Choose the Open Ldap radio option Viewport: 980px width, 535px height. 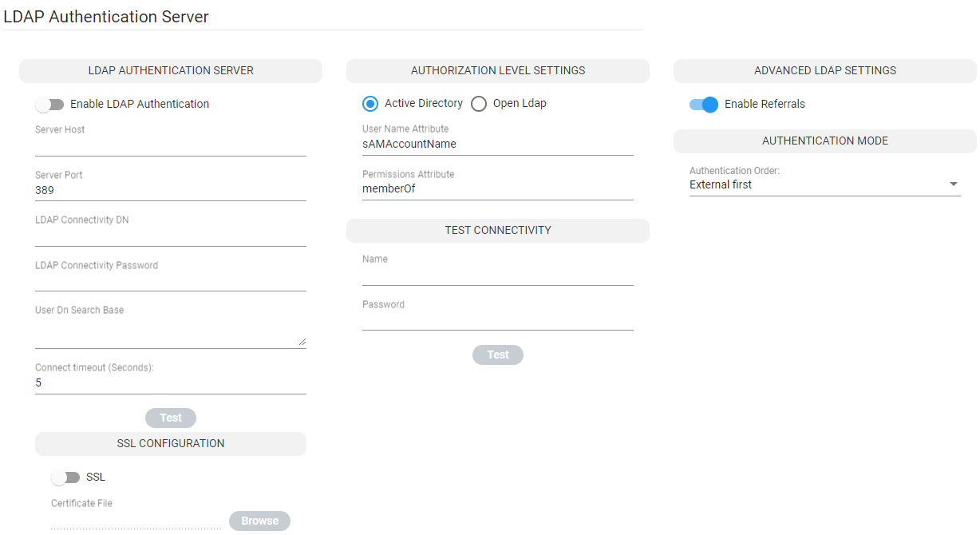[x=479, y=104]
